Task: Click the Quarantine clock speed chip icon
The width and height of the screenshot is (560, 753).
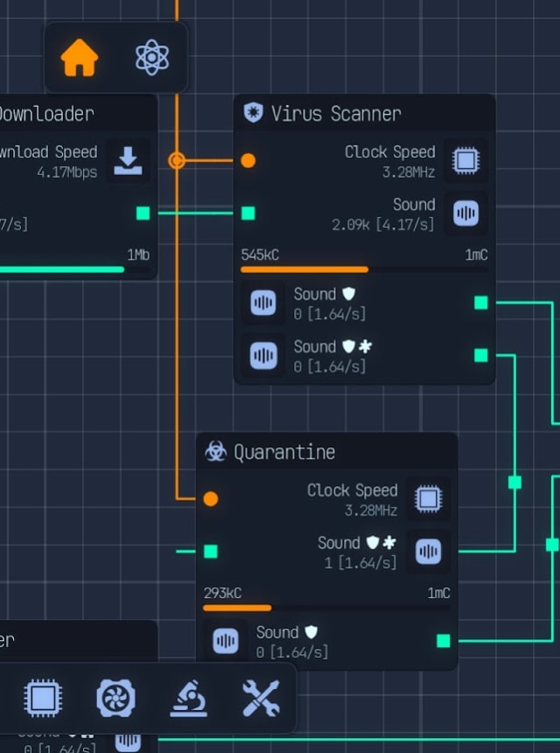Action: [x=428, y=499]
